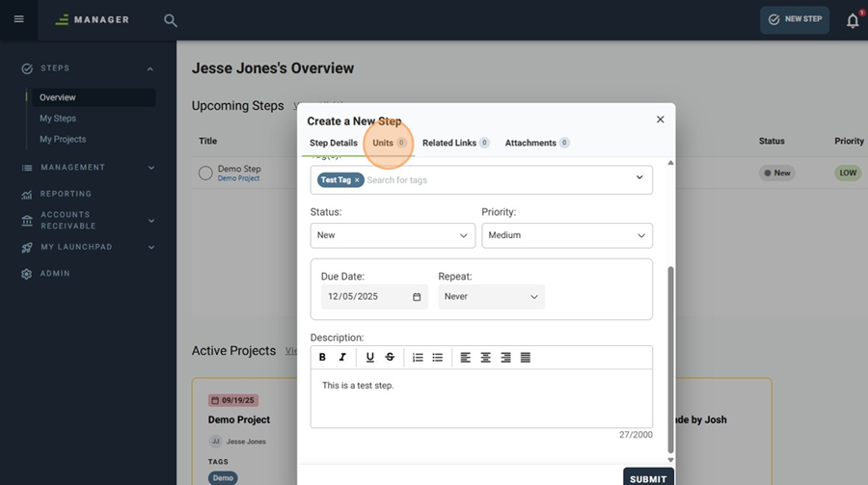Click the Manager logo
The image size is (868, 485).
coord(92,20)
